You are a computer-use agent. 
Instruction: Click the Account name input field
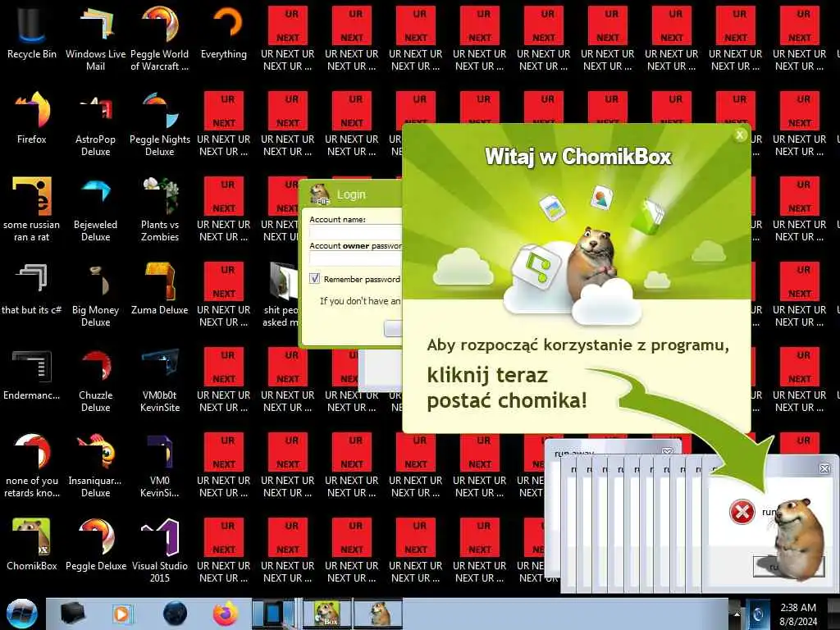tap(356, 232)
